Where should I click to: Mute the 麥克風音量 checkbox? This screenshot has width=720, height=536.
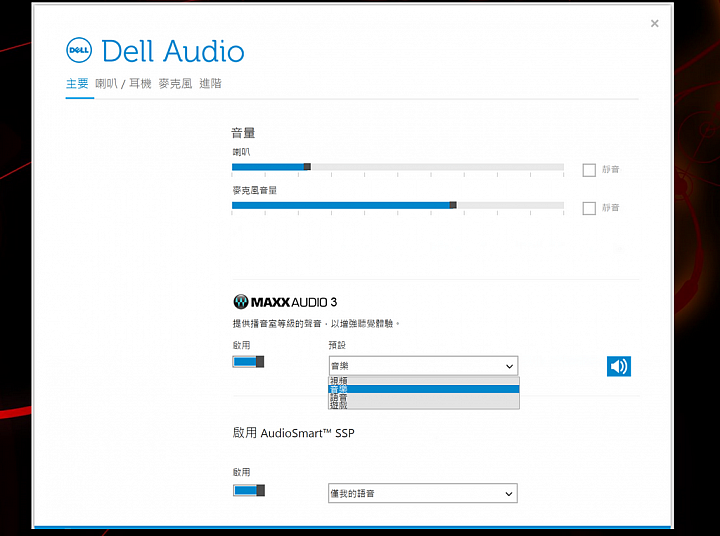tap(589, 208)
